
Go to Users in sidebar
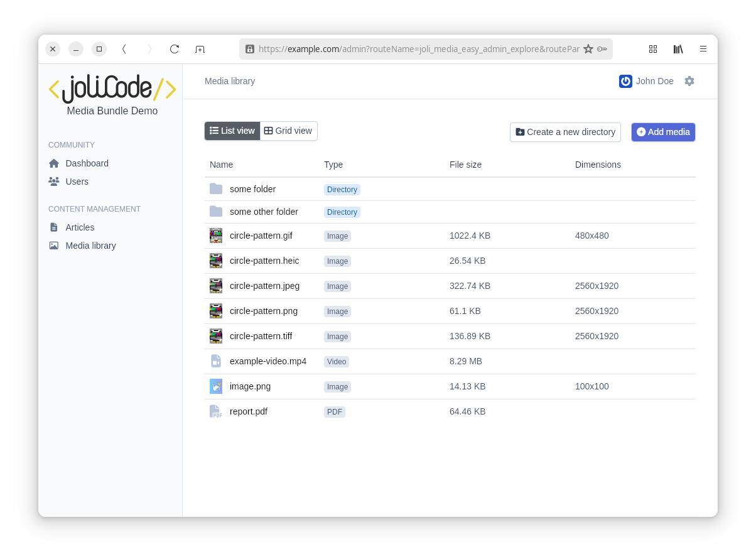coord(77,182)
